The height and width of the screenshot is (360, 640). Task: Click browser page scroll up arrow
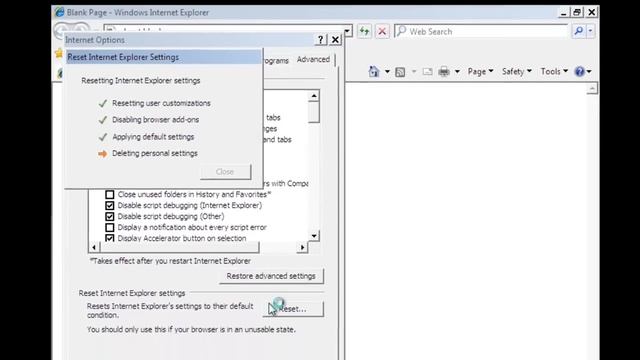tap(592, 88)
